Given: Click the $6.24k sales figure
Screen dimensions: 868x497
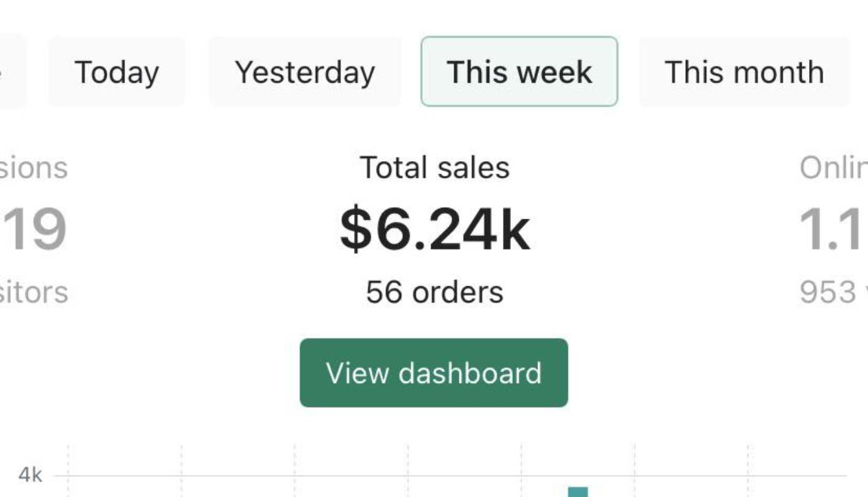Looking at the screenshot, I should pyautogui.click(x=434, y=230).
